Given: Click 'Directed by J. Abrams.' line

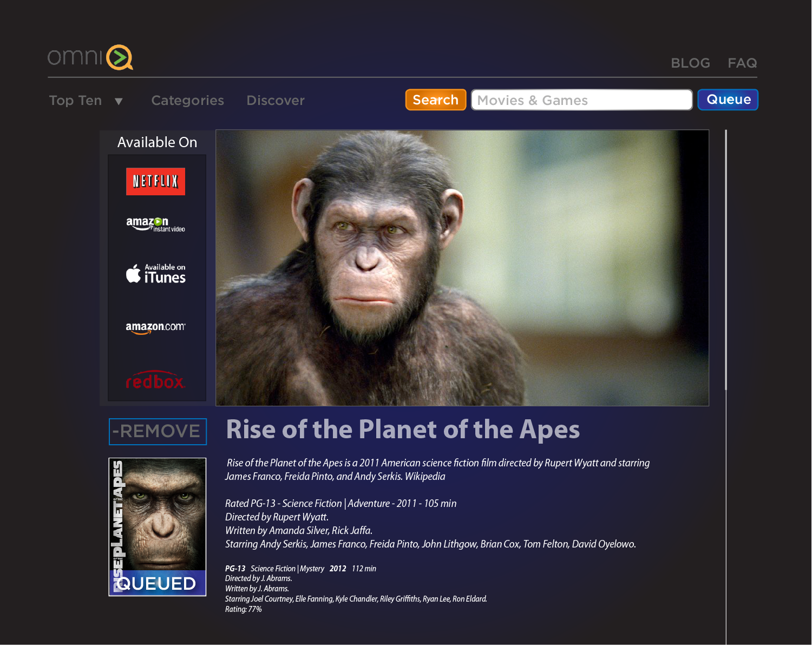Looking at the screenshot, I should pos(258,578).
